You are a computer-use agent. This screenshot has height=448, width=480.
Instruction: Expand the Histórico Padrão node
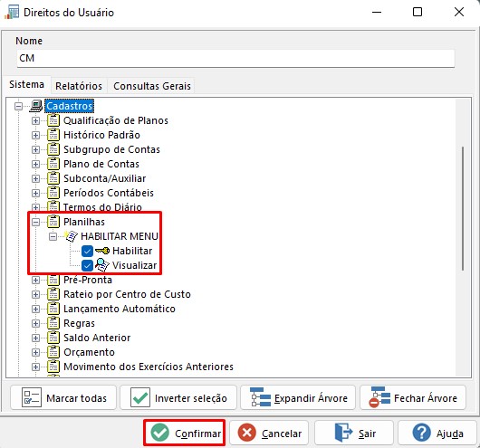36,135
